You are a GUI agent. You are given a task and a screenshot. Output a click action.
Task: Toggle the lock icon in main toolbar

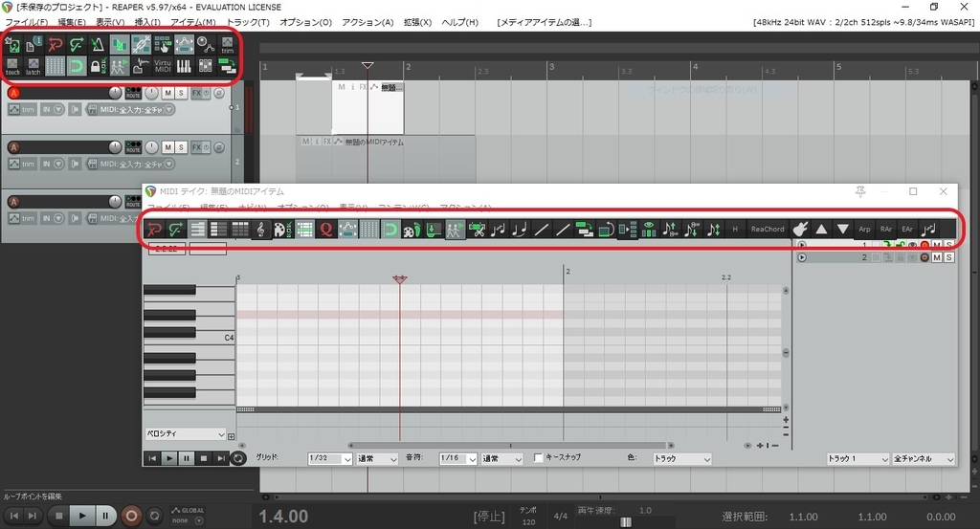click(x=98, y=66)
